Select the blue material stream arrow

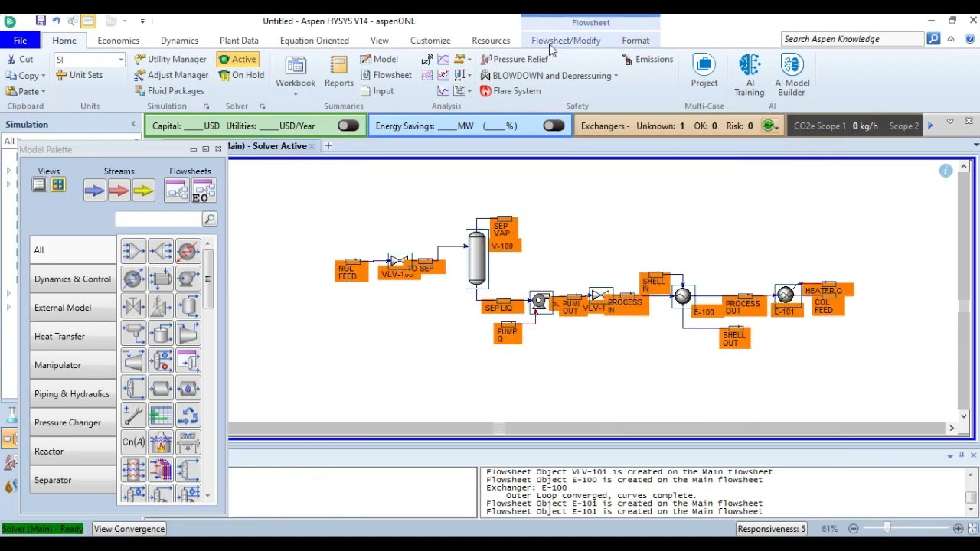coord(95,191)
